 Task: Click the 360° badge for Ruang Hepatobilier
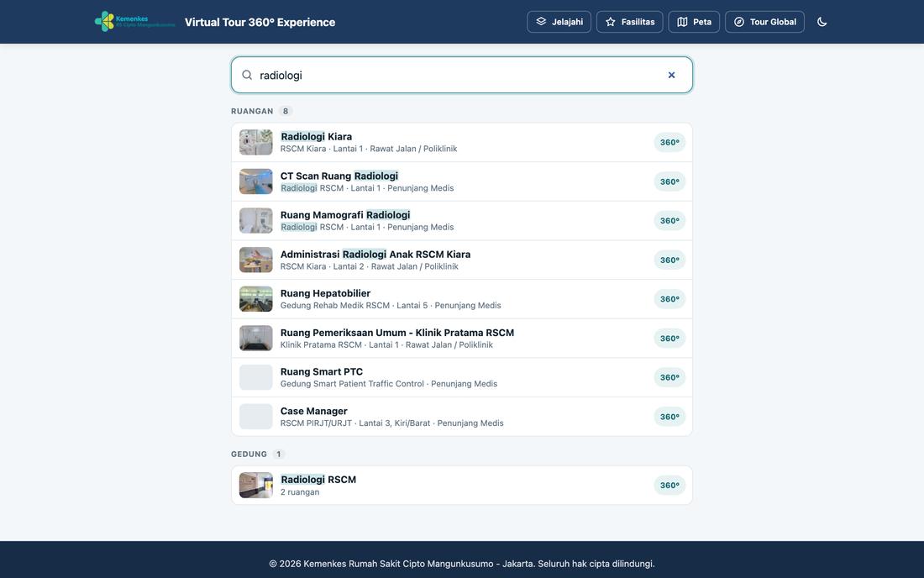coord(669,299)
